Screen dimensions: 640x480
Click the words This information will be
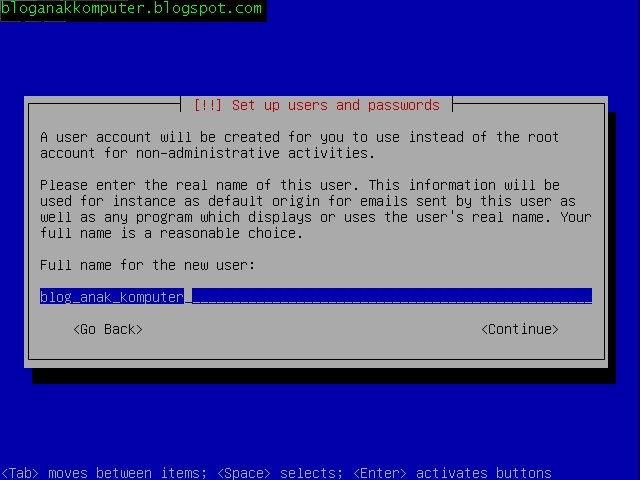[x=464, y=185]
